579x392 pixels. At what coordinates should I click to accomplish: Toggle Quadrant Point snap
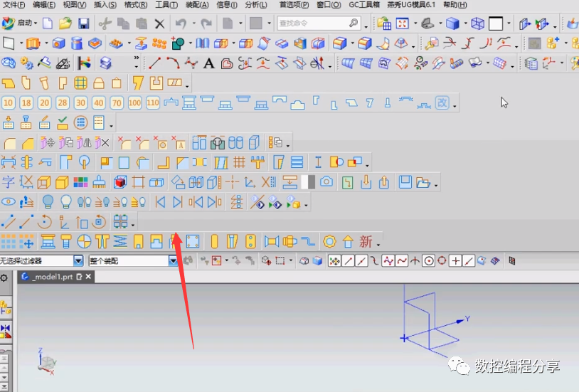click(442, 261)
